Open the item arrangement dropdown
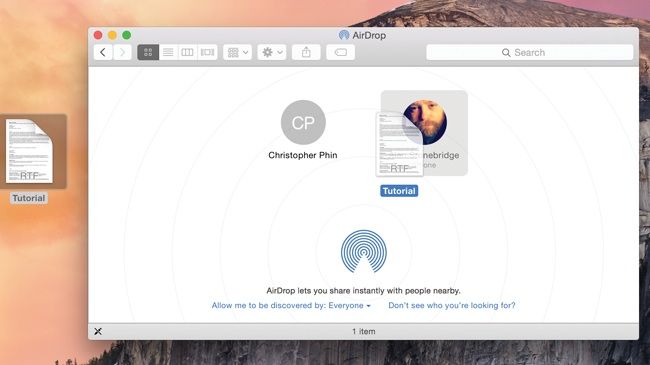Viewport: 650px width, 365px height. coord(238,52)
